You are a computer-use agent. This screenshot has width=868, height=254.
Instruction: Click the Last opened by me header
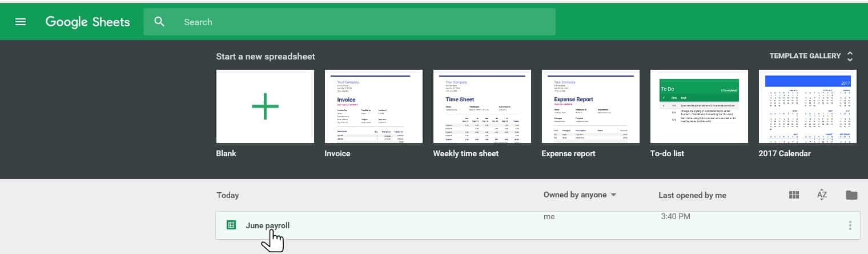point(692,195)
